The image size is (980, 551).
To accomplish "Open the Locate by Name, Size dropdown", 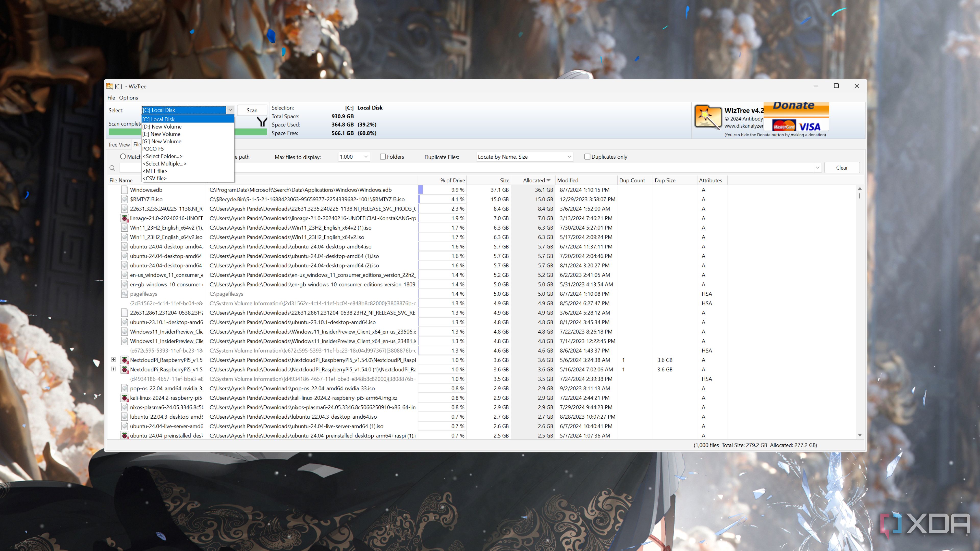I will [525, 157].
